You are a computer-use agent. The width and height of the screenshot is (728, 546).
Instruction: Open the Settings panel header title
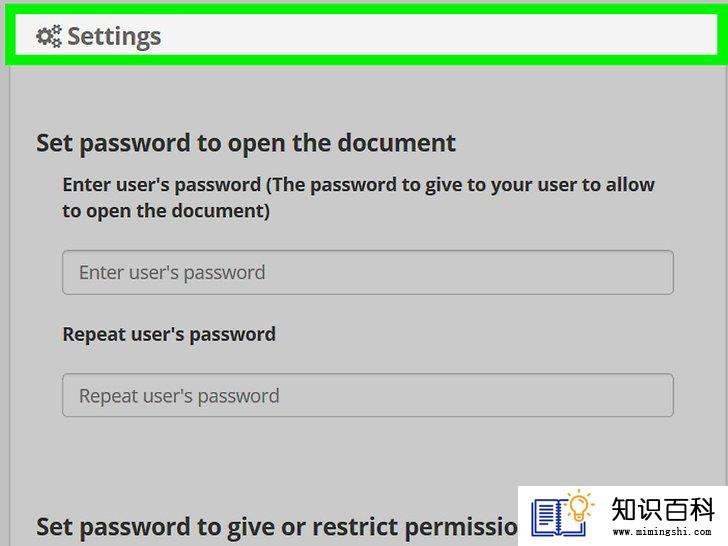point(98,36)
